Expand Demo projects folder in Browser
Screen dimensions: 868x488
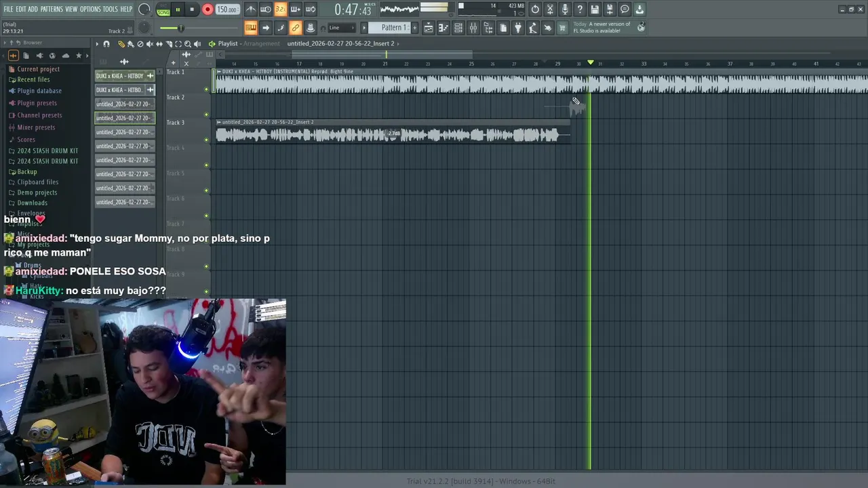(37, 192)
